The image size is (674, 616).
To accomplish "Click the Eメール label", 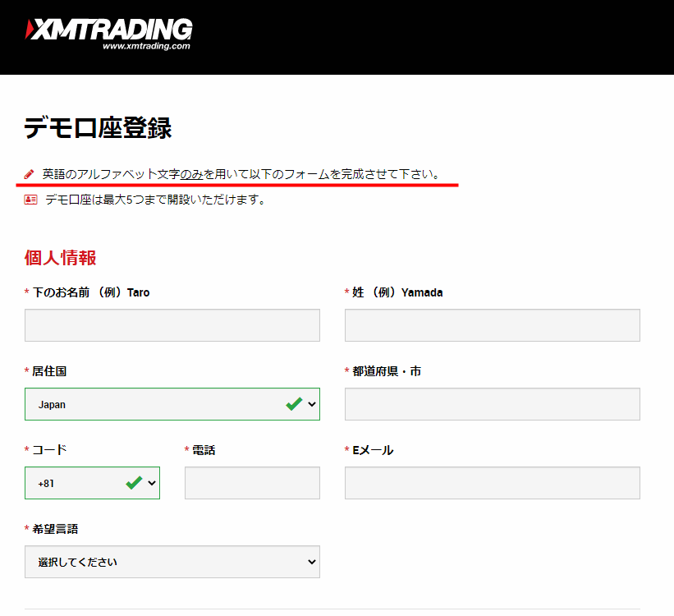I will point(373,450).
